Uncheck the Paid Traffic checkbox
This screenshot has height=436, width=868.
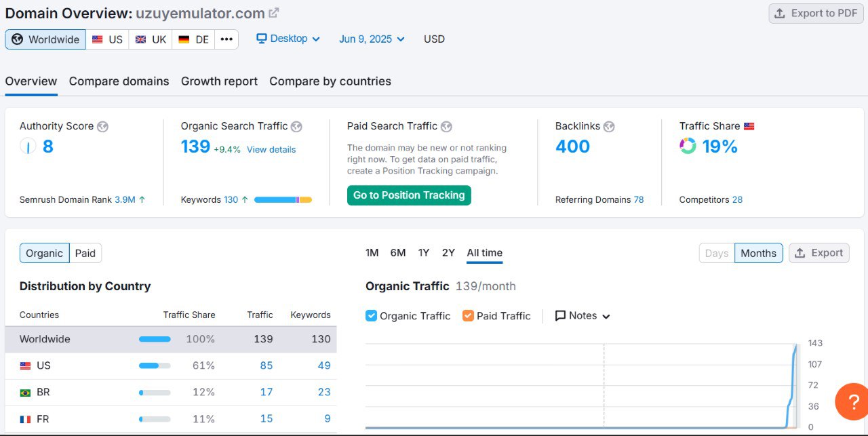point(468,315)
